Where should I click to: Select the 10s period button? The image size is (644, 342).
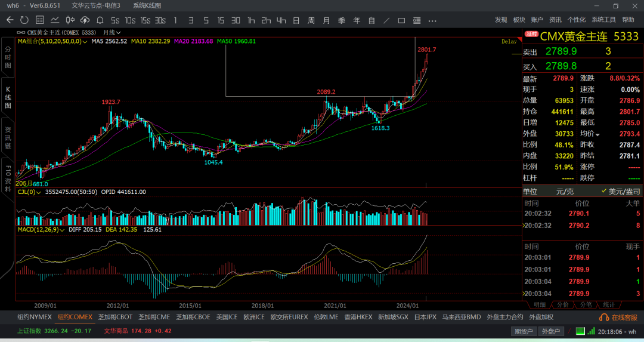(x=130, y=20)
